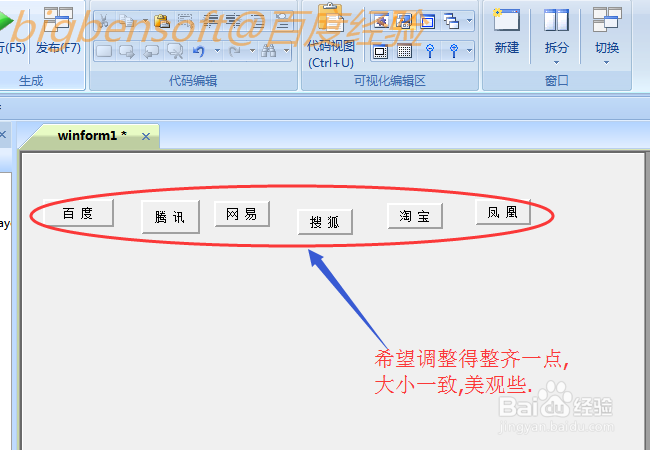Viewport: 650px width, 450px height.
Task: Click the Paste clipboard icon in code editing
Action: click(162, 21)
